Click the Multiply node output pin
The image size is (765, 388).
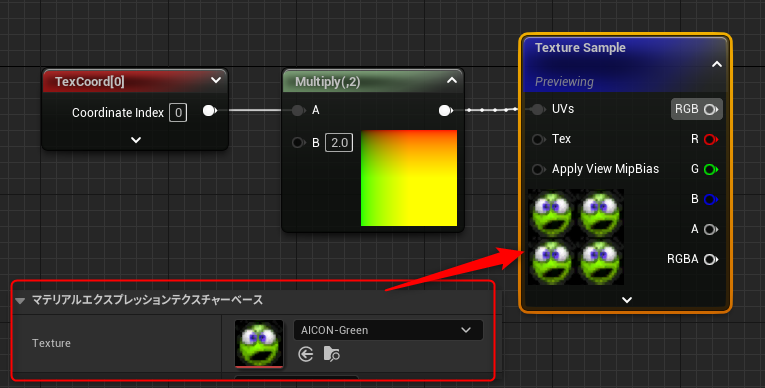pos(445,111)
